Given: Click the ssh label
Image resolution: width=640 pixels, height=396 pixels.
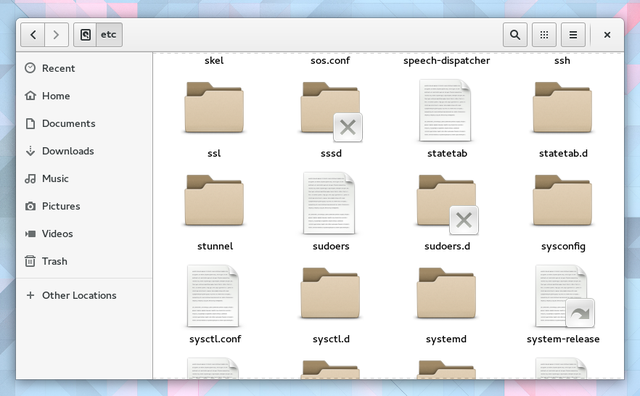Looking at the screenshot, I should click(562, 60).
